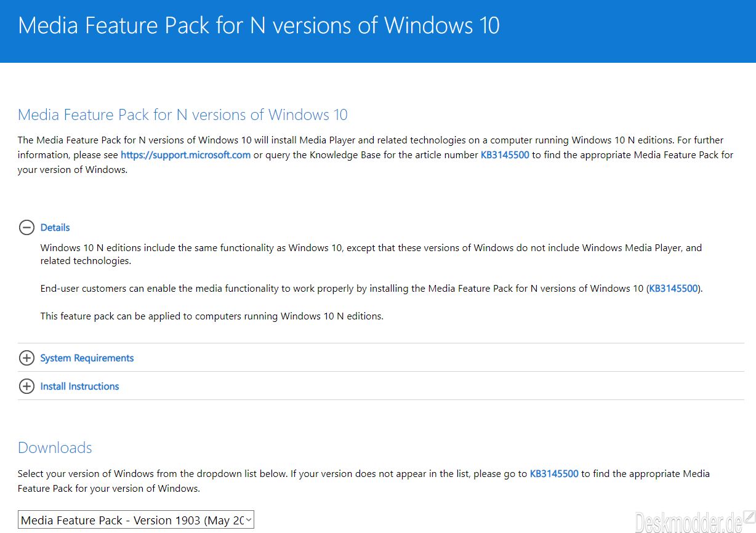Open KB3145500 link in the intro paragraph
The image size is (756, 533).
[x=504, y=155]
